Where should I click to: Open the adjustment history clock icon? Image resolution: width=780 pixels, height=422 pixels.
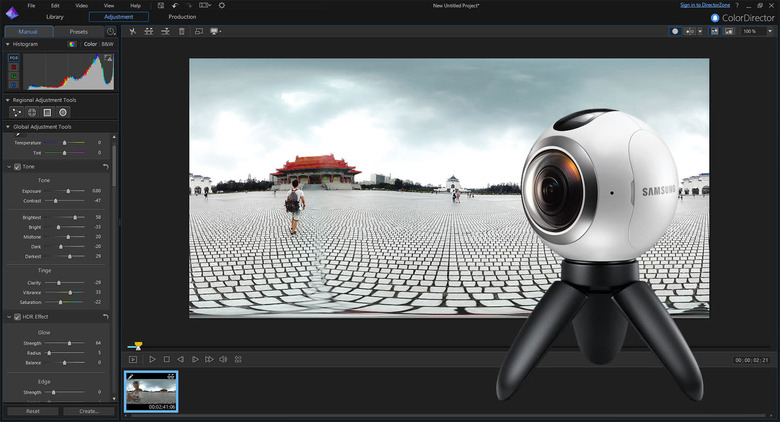[111, 31]
